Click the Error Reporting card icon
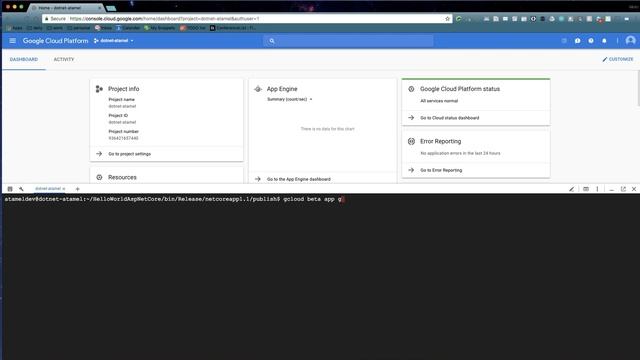 411,141
